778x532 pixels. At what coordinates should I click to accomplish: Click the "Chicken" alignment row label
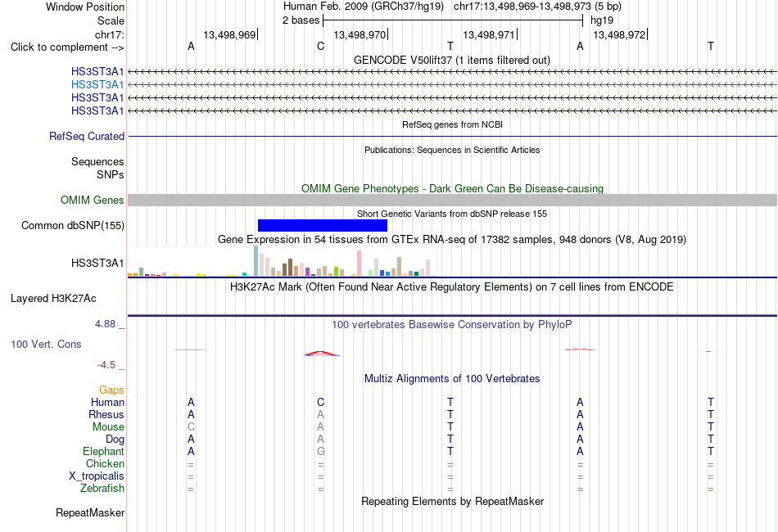click(x=105, y=463)
